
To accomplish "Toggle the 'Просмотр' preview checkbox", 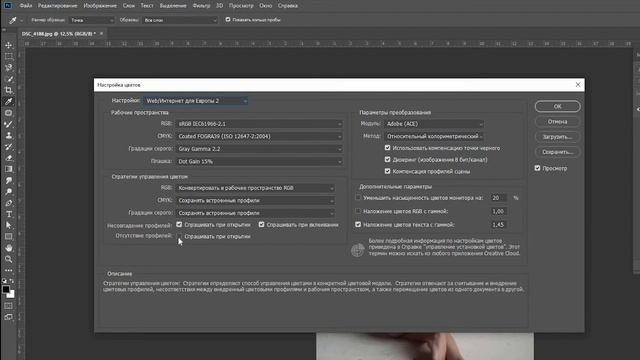I will (x=537, y=168).
